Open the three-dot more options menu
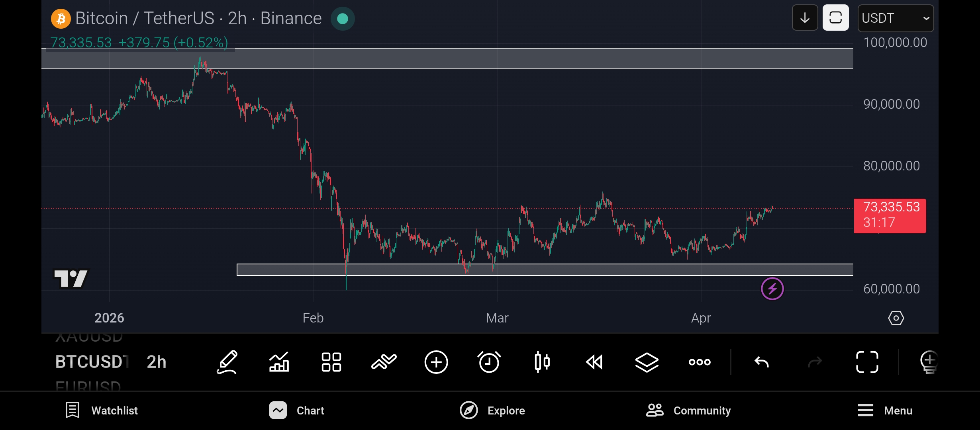The image size is (980, 430). tap(700, 362)
